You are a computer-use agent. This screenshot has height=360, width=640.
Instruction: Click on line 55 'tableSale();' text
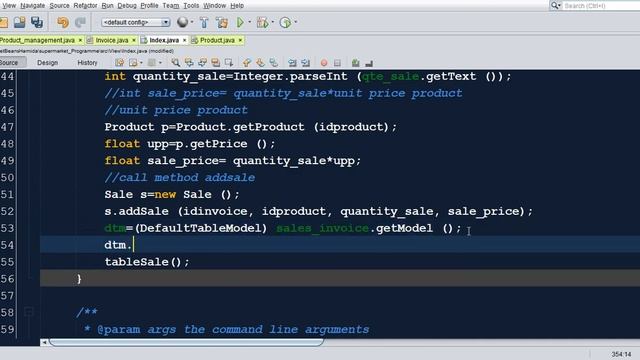point(147,262)
